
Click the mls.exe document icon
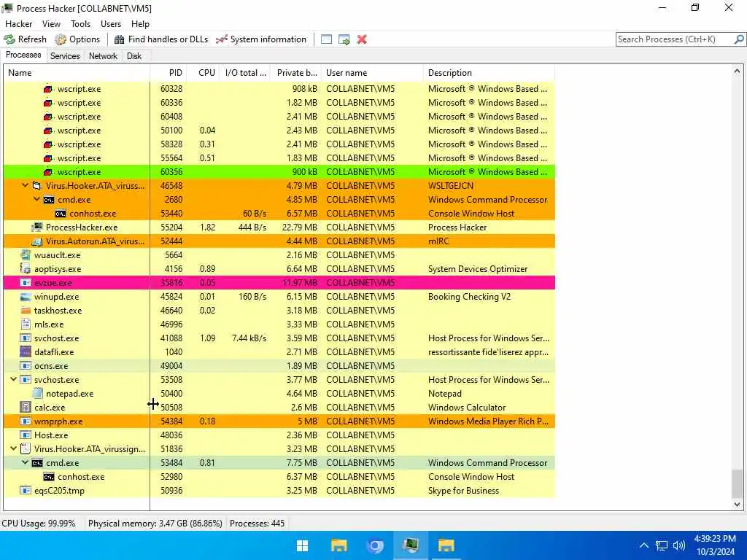(x=26, y=324)
